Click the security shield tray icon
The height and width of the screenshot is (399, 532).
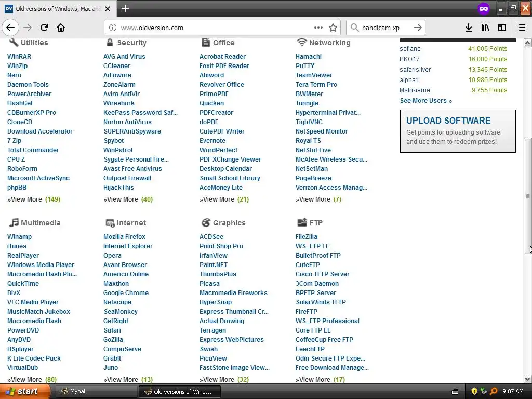point(474,391)
